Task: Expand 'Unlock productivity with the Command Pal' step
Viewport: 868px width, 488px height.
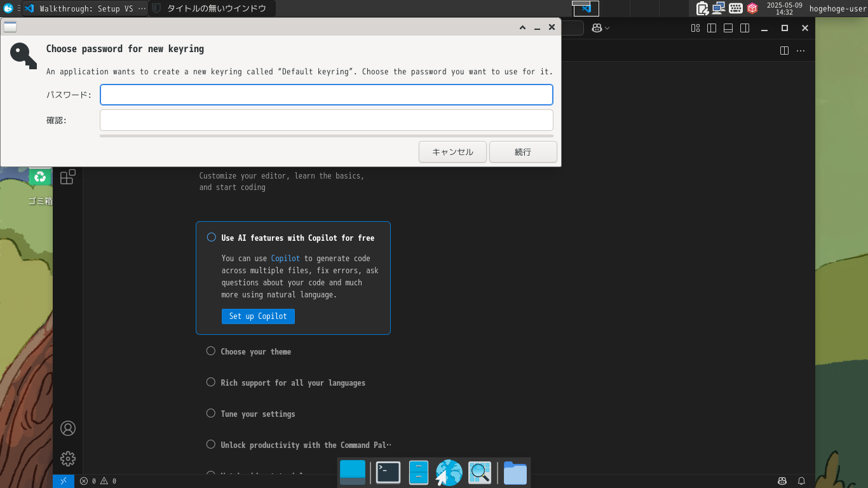Action: [x=306, y=445]
